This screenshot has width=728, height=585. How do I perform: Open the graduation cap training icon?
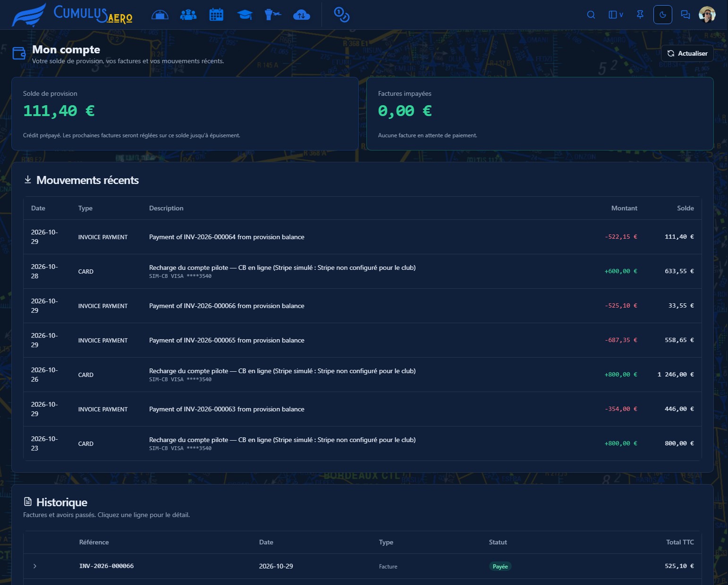(x=245, y=15)
